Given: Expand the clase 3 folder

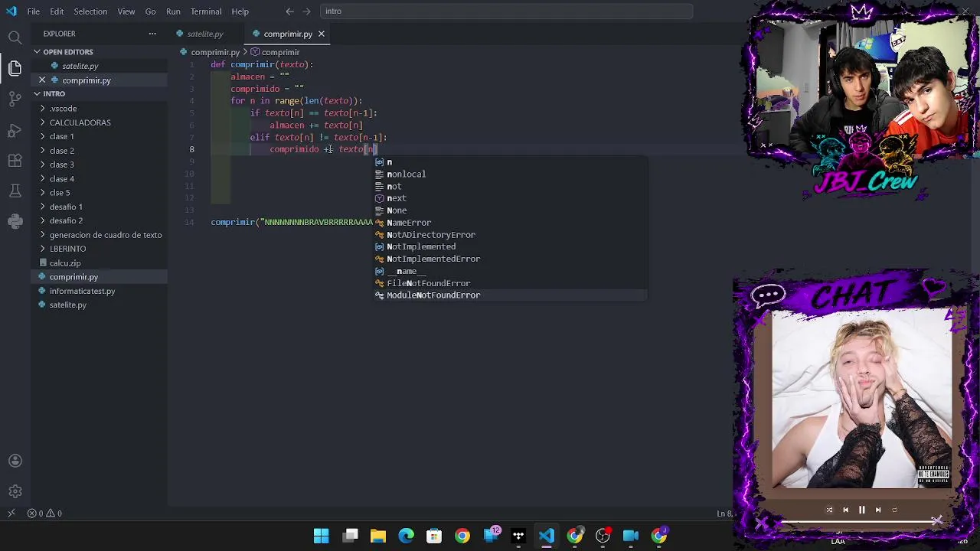Looking at the screenshot, I should (x=100, y=165).
